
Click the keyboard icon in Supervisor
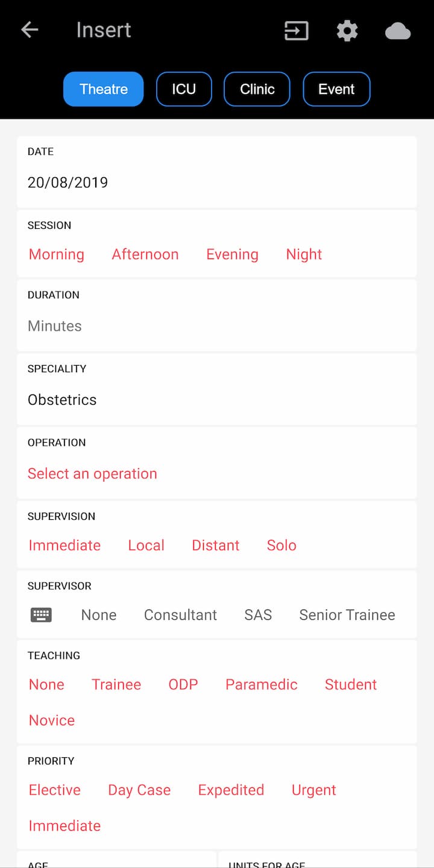pyautogui.click(x=41, y=615)
